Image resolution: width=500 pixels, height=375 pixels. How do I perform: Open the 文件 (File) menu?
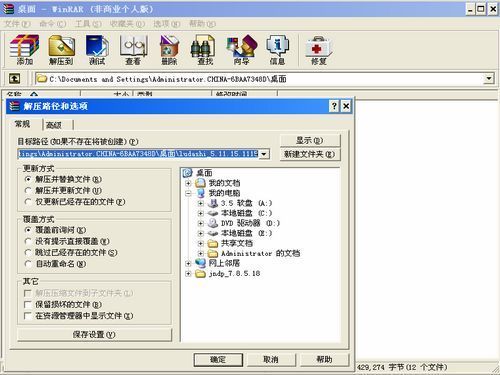17,24
